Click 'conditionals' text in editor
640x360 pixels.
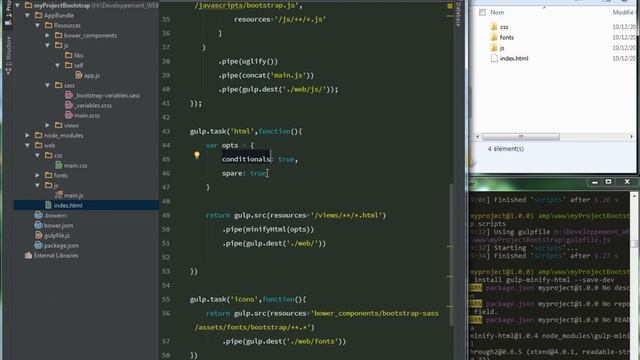(x=246, y=159)
